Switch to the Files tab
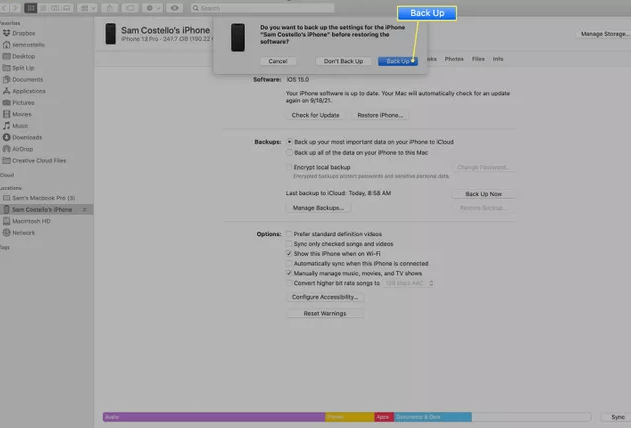 [x=478, y=59]
